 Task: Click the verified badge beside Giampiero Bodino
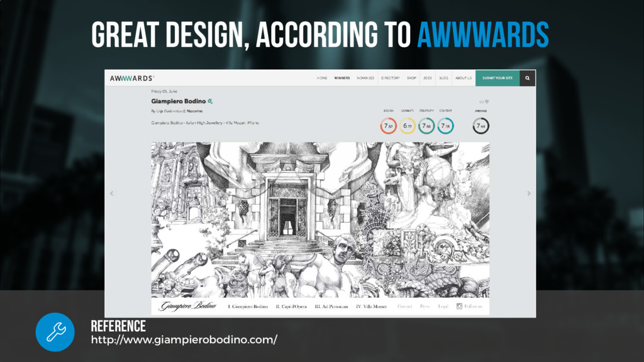pyautogui.click(x=210, y=101)
